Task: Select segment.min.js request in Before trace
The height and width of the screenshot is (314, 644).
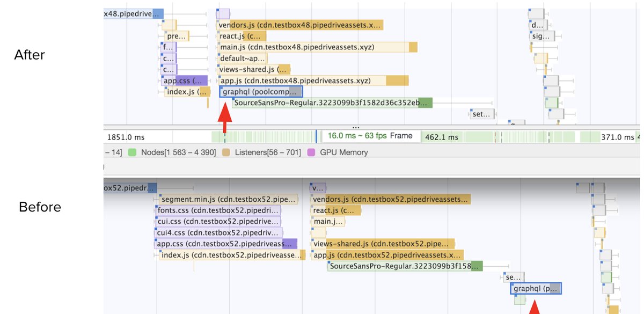Action: tap(228, 199)
